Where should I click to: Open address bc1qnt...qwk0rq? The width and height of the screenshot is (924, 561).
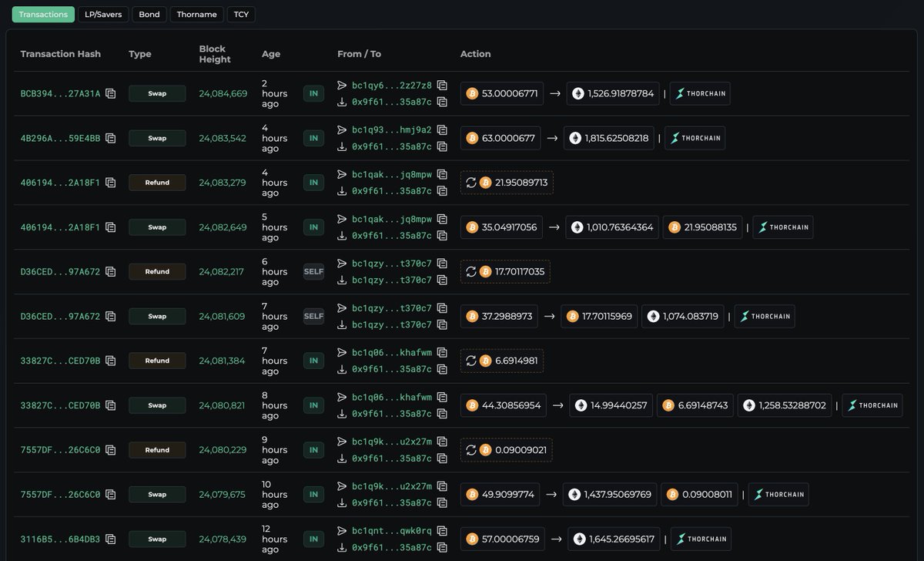click(x=392, y=531)
